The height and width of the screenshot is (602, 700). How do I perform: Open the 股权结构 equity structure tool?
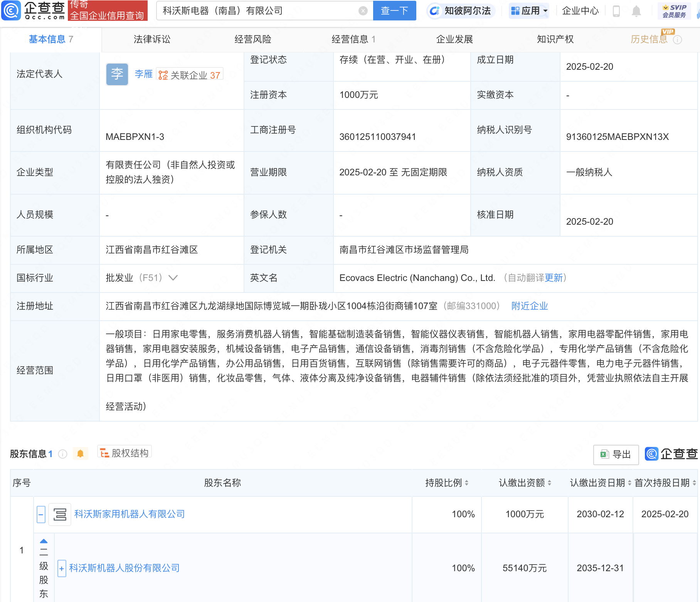pos(124,452)
